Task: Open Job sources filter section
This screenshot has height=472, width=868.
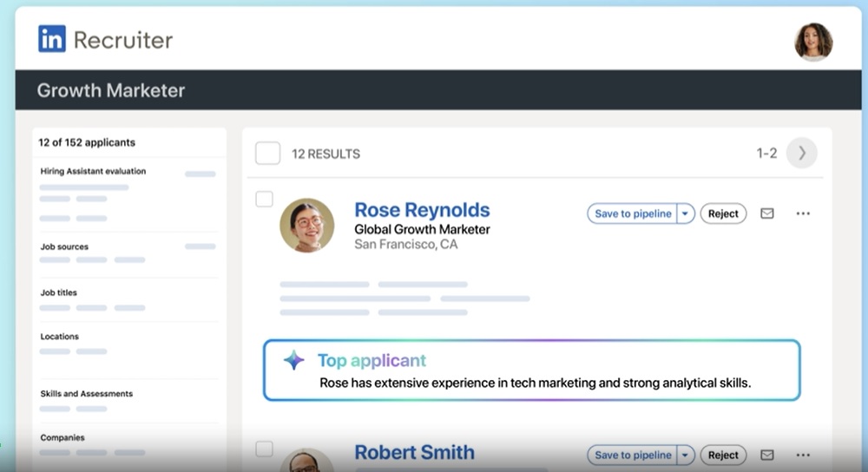Action: point(64,246)
